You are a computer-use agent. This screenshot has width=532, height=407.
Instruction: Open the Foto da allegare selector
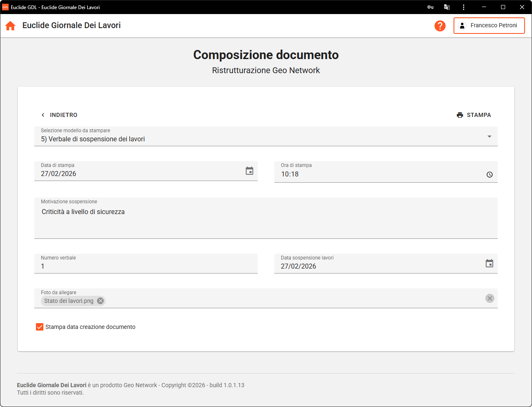click(289, 300)
